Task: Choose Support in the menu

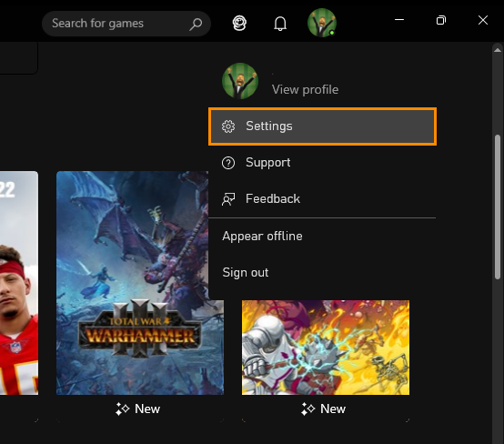Action: click(322, 163)
